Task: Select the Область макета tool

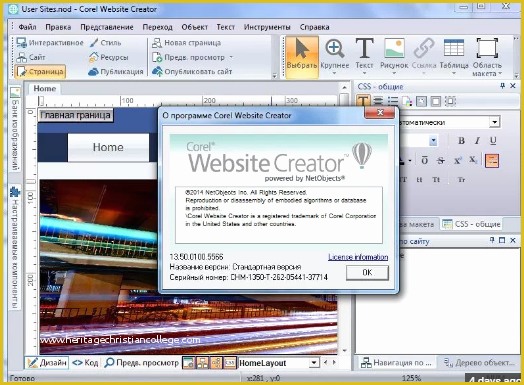Action: [487, 57]
